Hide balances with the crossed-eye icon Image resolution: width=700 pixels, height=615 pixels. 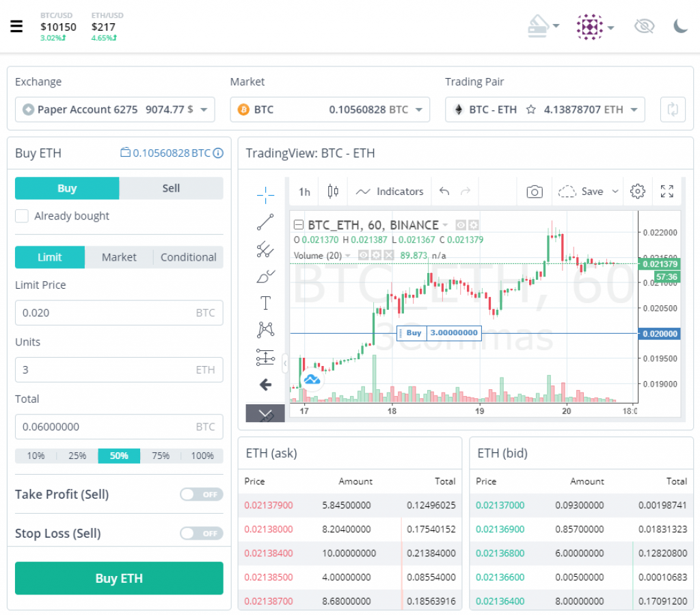(x=643, y=27)
